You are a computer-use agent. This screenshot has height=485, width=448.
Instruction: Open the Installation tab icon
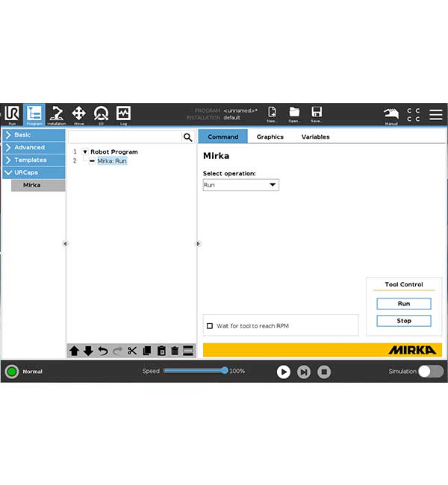(57, 115)
